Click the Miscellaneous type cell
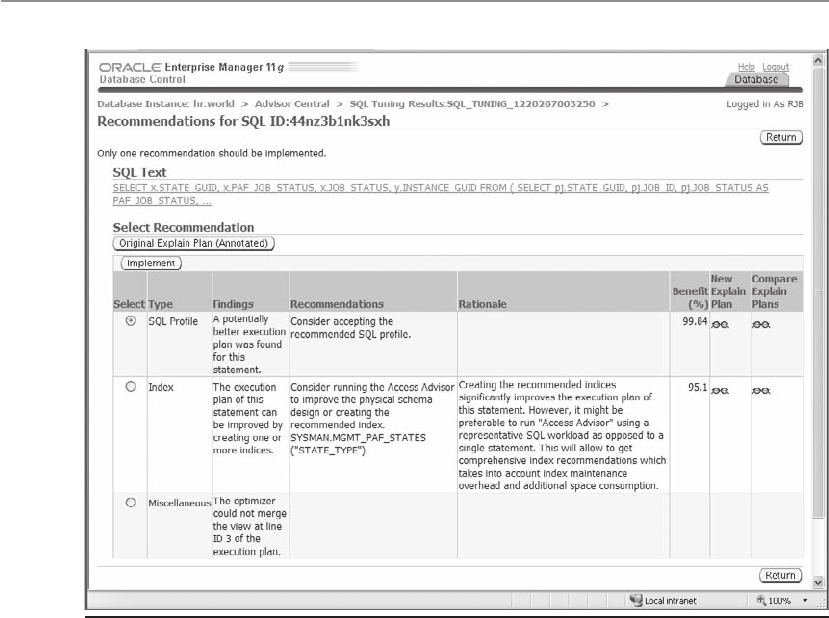Image resolution: width=829 pixels, height=618 pixels. click(x=180, y=503)
